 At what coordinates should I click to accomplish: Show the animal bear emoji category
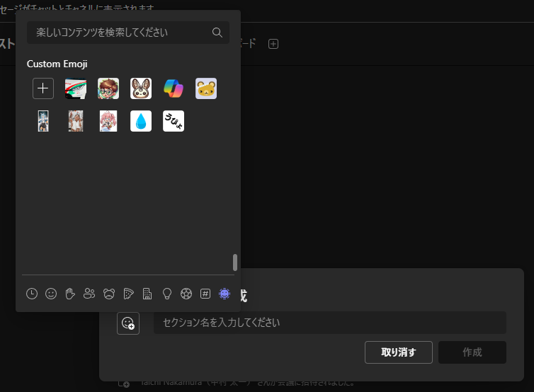(x=109, y=294)
